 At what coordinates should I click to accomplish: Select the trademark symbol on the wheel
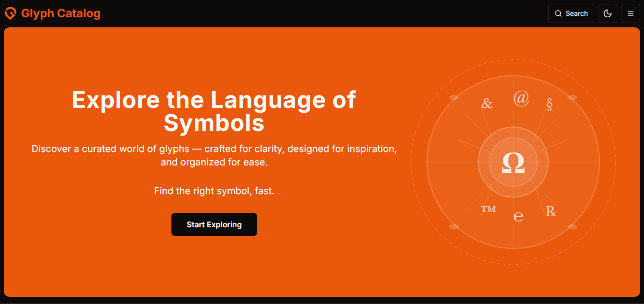tap(488, 209)
